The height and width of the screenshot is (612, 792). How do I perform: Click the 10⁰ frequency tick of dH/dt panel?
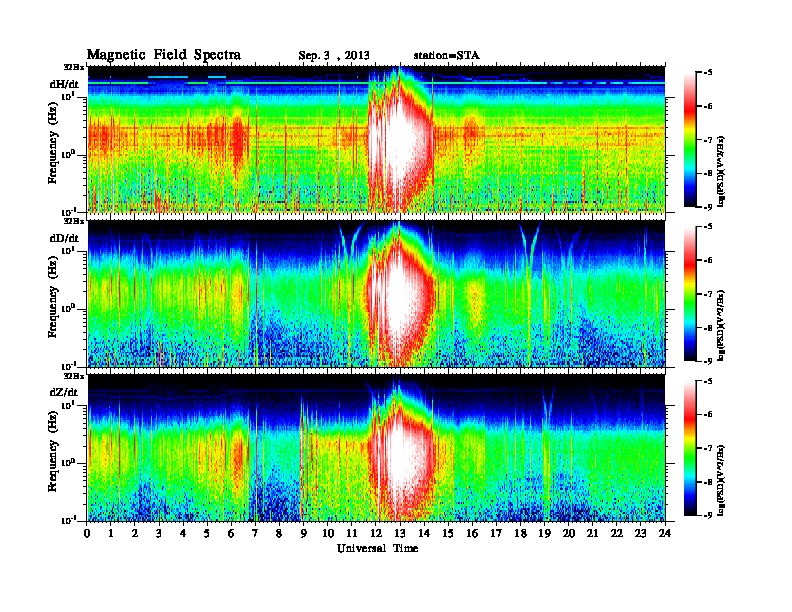click(68, 154)
